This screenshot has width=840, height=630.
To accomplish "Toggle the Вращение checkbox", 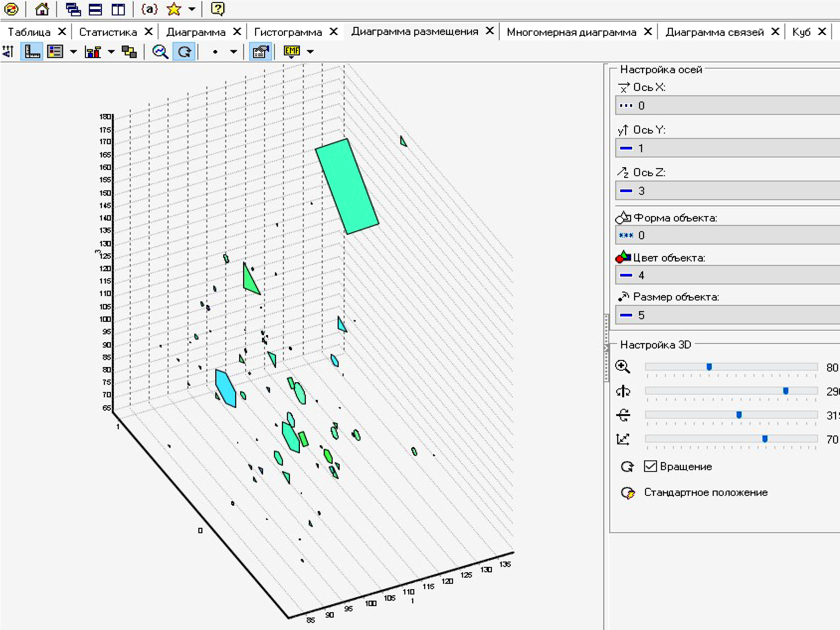I will pyautogui.click(x=650, y=466).
